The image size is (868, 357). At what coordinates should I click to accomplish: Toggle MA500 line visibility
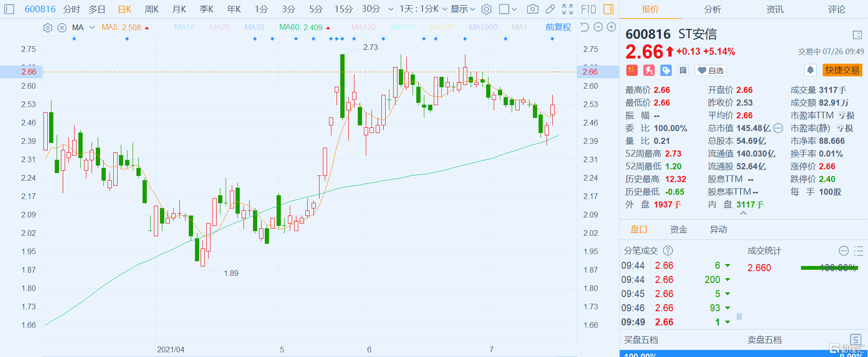coord(442,27)
